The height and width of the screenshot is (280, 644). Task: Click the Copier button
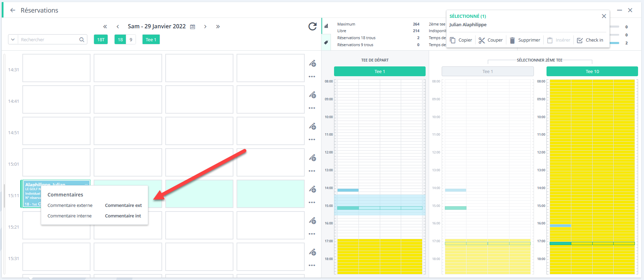[x=461, y=40]
